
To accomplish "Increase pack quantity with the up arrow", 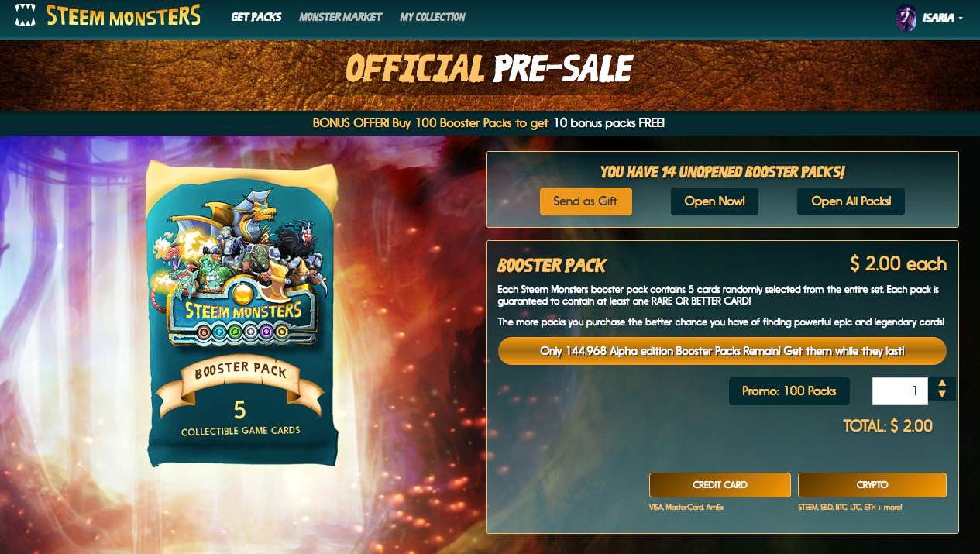I will (x=941, y=384).
